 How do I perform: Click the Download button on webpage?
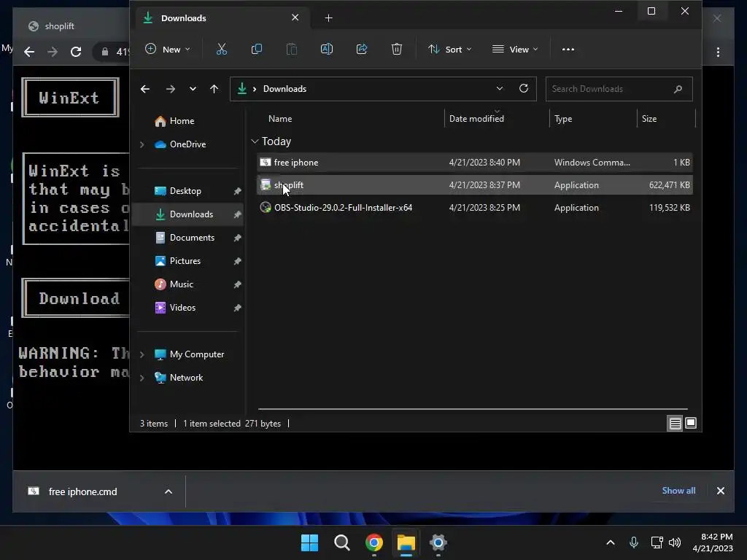pos(76,298)
